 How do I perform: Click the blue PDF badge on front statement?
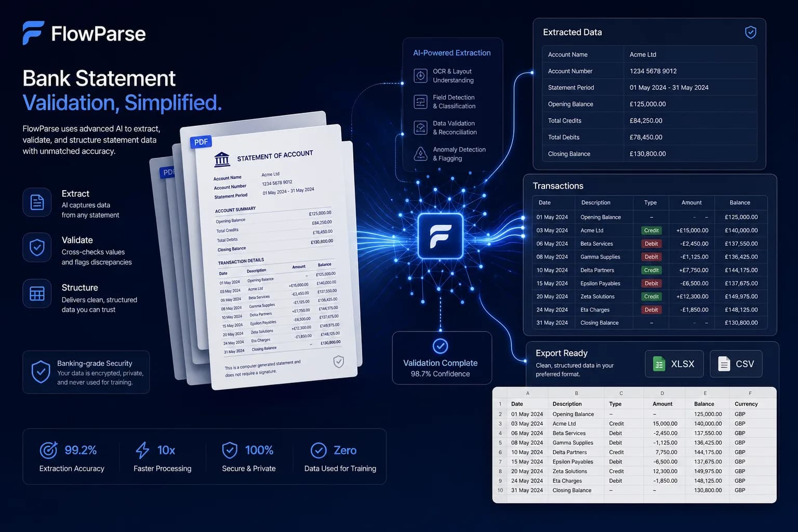click(201, 142)
